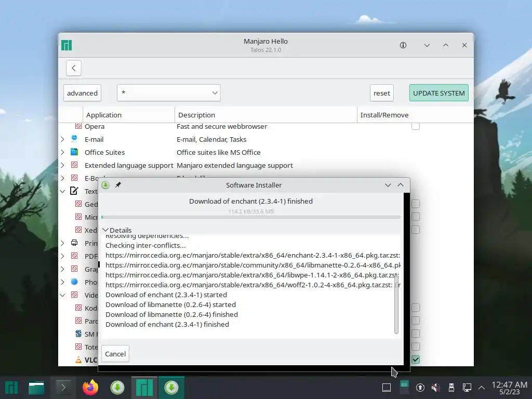
Task: Sort by the Application column header
Action: click(x=129, y=115)
